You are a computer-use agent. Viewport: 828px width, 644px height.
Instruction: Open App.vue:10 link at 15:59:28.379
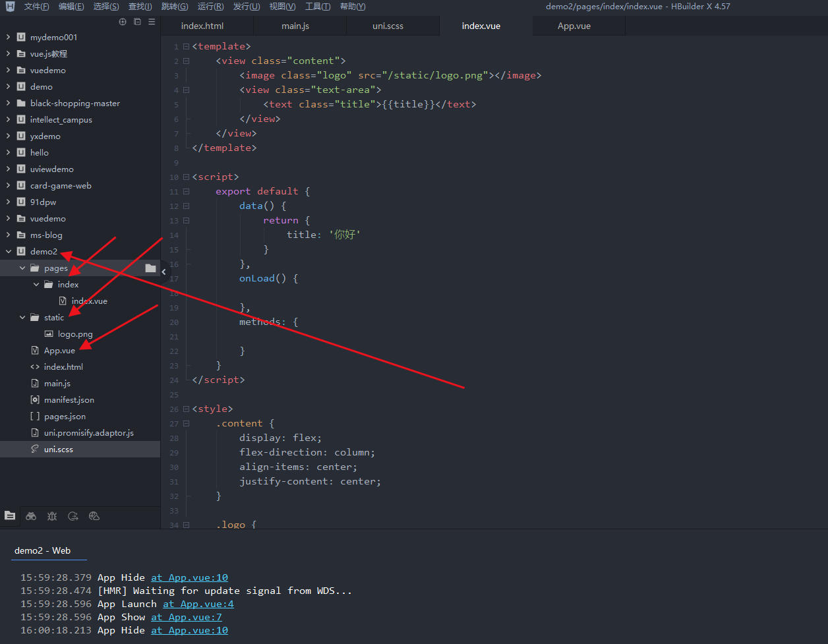pyautogui.click(x=189, y=577)
